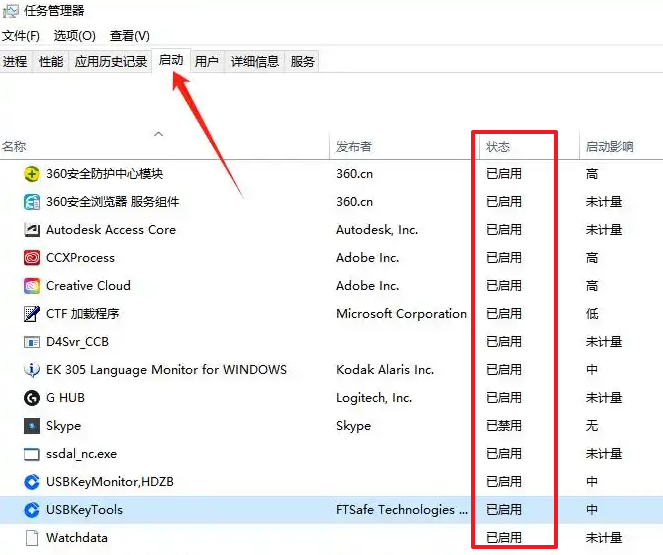Click the Autodesk, Inc. publisher cell
This screenshot has height=555, width=663.
[377, 230]
